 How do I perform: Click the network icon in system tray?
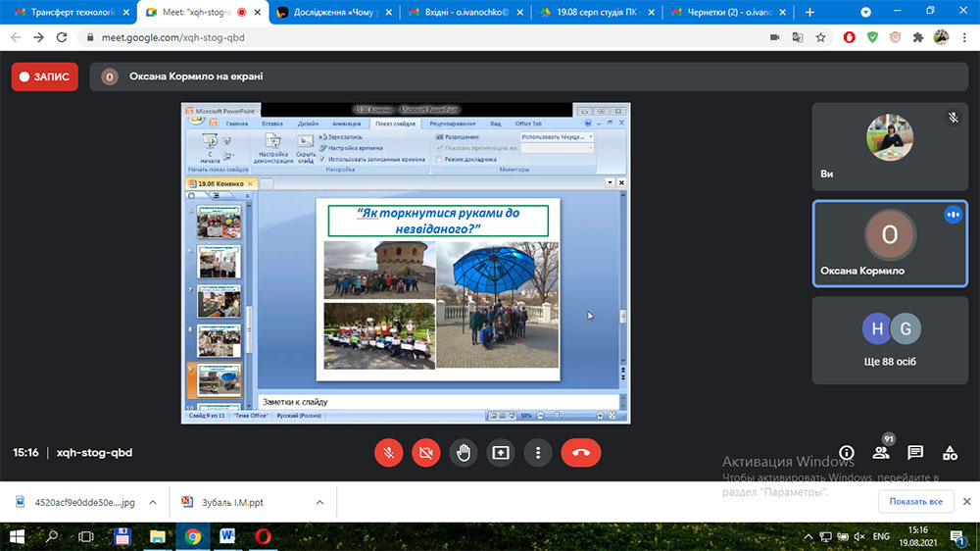click(826, 536)
